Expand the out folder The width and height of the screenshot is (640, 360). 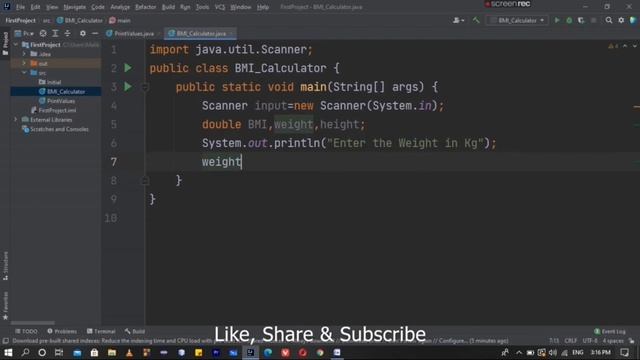click(x=24, y=63)
